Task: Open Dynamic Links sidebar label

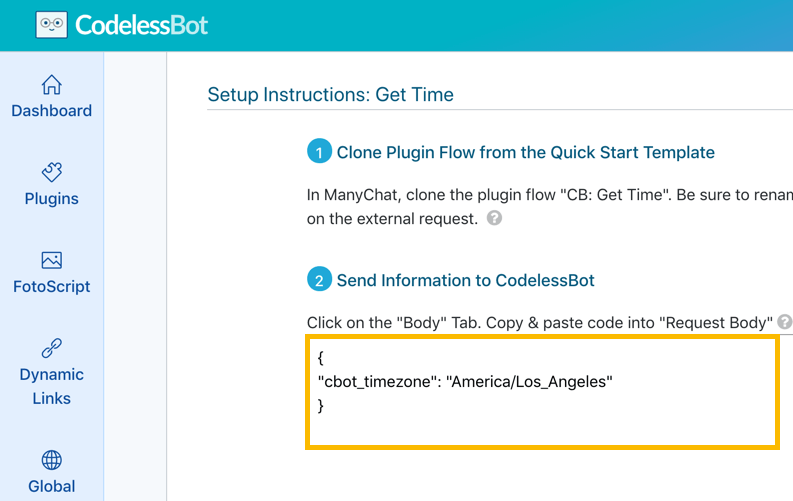Action: (x=52, y=386)
